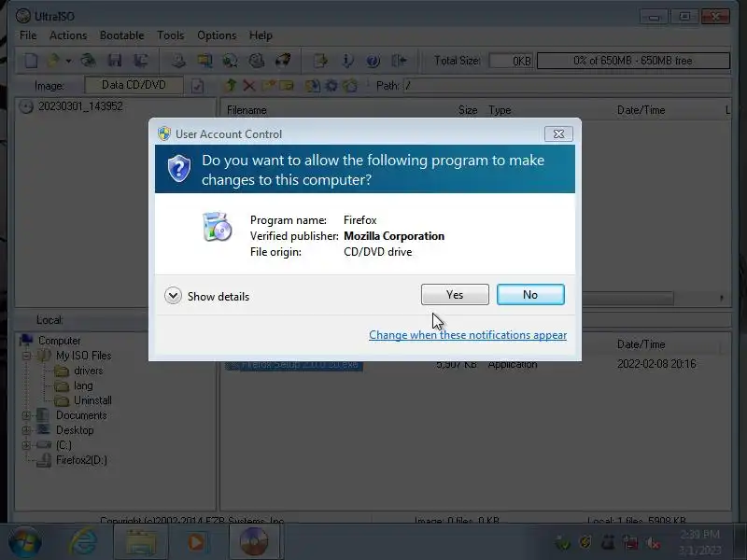This screenshot has width=747, height=560.
Task: Select Uninstall folder in Local tree
Action: 92,400
